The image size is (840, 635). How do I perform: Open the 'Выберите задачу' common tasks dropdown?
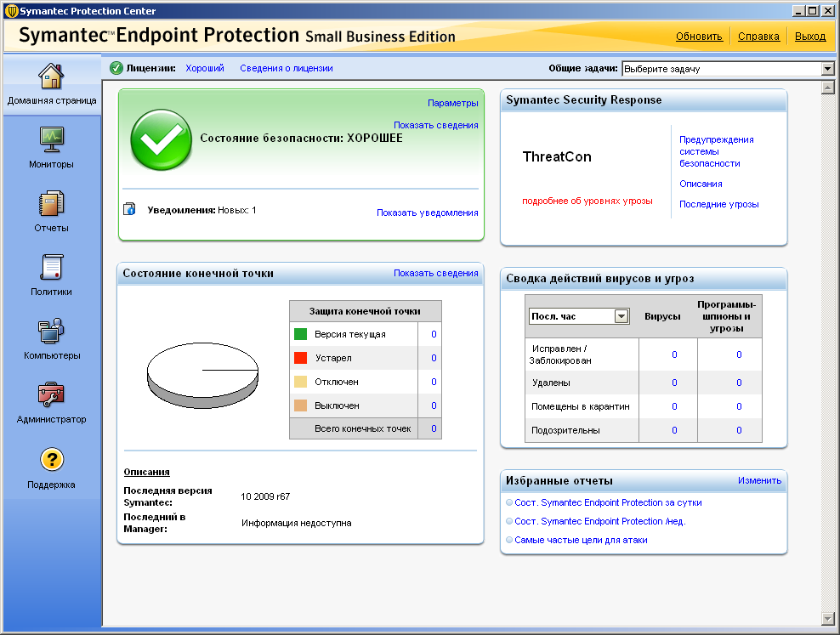(728, 69)
